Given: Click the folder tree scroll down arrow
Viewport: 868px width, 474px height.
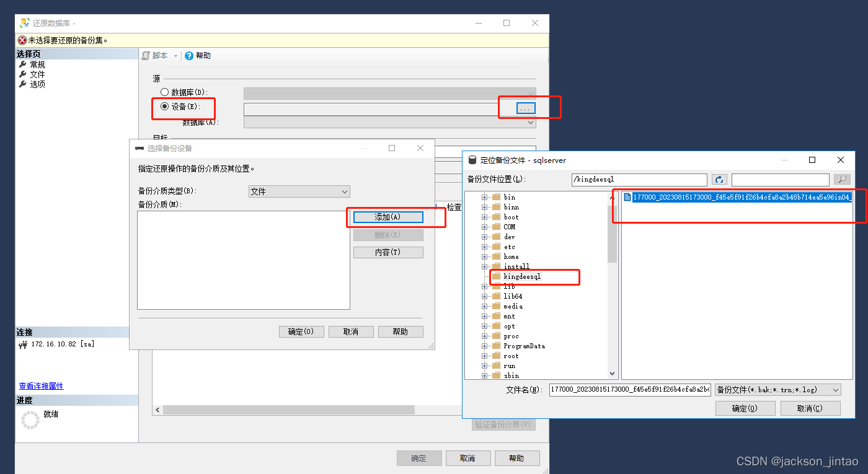Looking at the screenshot, I should pos(613,374).
